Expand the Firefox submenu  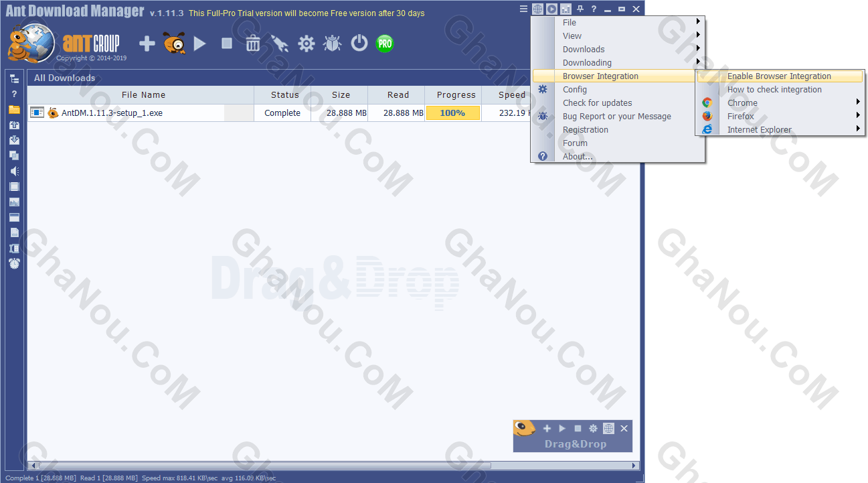coord(780,117)
